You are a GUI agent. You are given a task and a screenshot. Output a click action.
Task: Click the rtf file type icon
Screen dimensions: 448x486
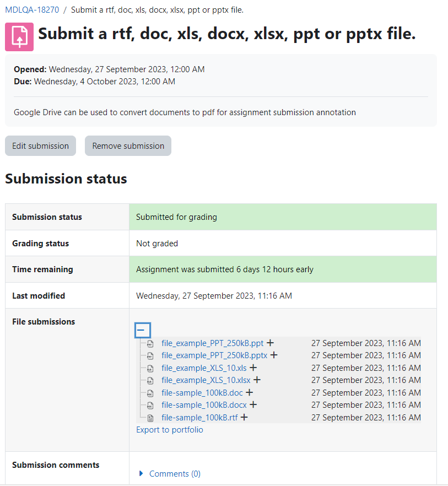point(150,418)
